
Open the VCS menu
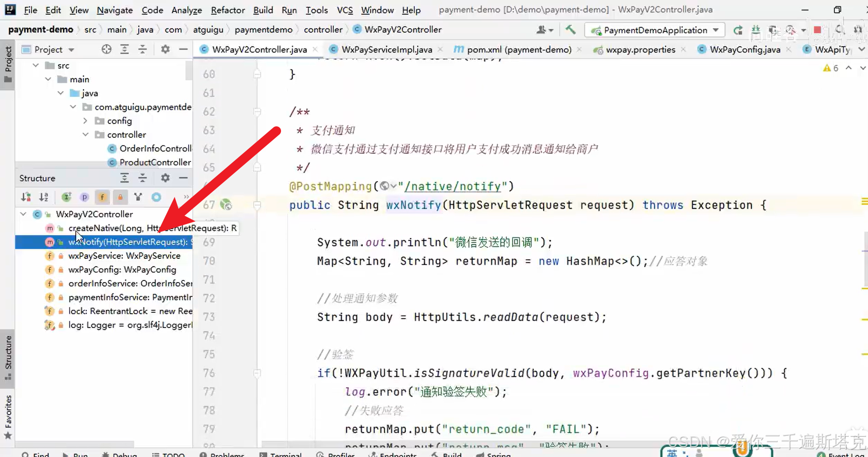(x=345, y=10)
